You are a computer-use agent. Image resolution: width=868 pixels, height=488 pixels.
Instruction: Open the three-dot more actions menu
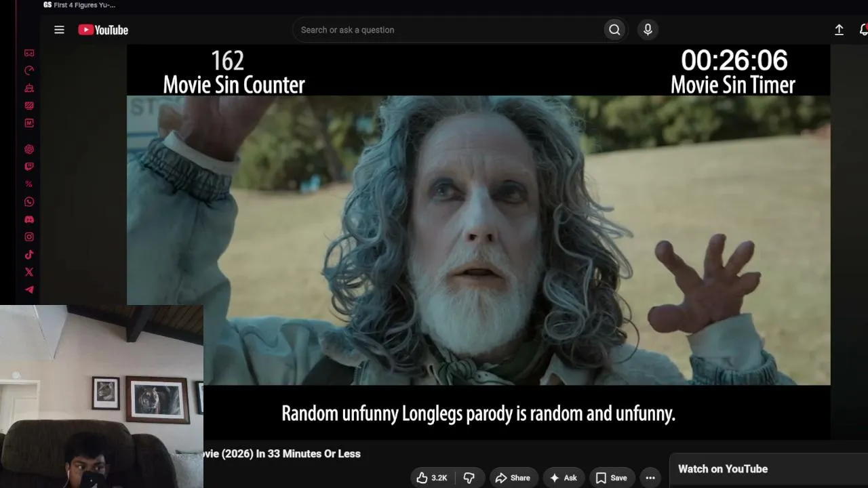(x=650, y=478)
